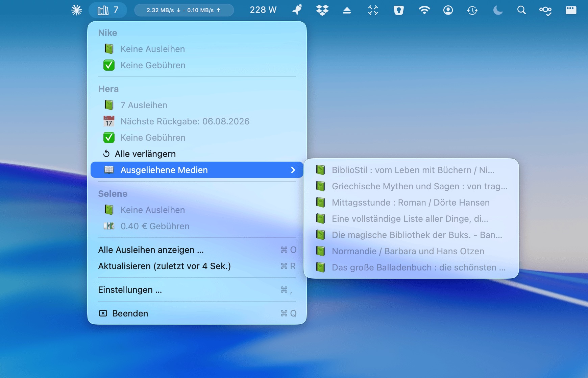The width and height of the screenshot is (588, 378).
Task: Click the money icon beside 0.40 € Gebühren
Action: [109, 226]
